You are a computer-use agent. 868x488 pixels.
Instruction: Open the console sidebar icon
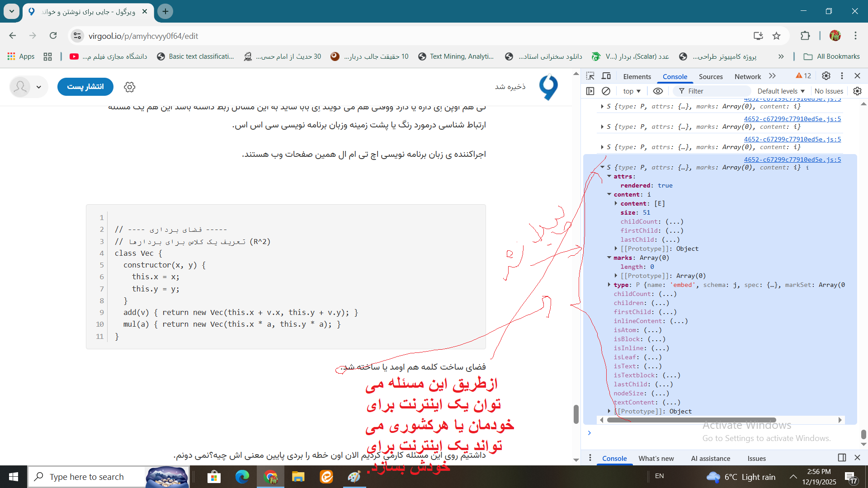pyautogui.click(x=590, y=91)
